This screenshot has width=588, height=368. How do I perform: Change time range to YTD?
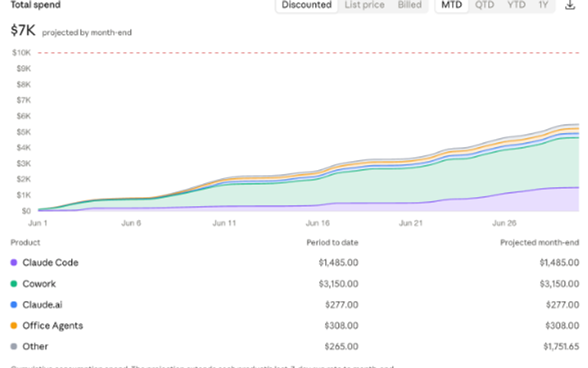click(x=517, y=5)
